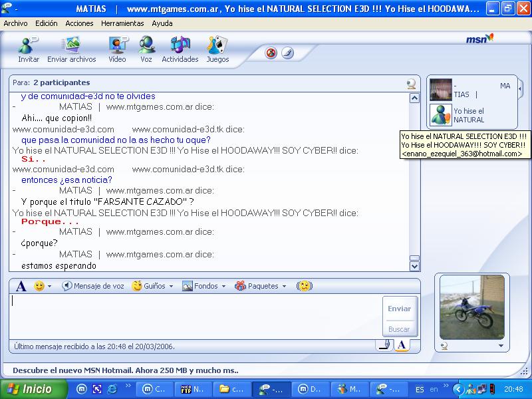The image size is (532, 399).
Task: Click the taskbar clock 20:48
Action: pos(513,389)
